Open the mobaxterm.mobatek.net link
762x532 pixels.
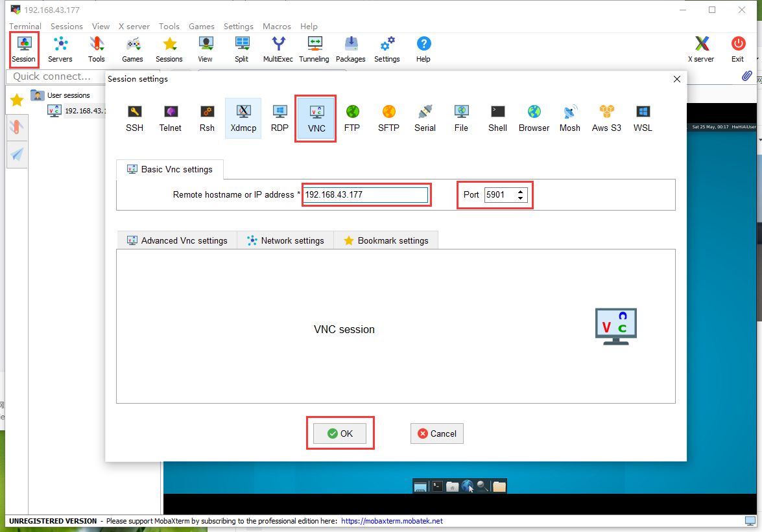392,521
